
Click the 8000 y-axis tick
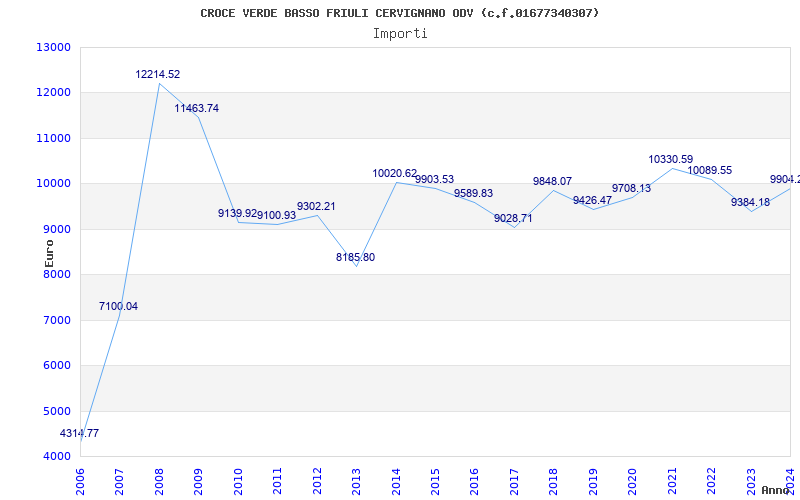[x=56, y=274]
